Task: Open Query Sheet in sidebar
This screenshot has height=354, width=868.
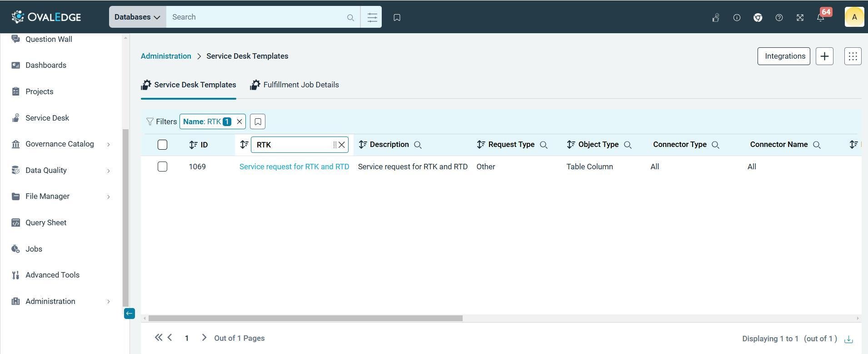Action: click(46, 223)
